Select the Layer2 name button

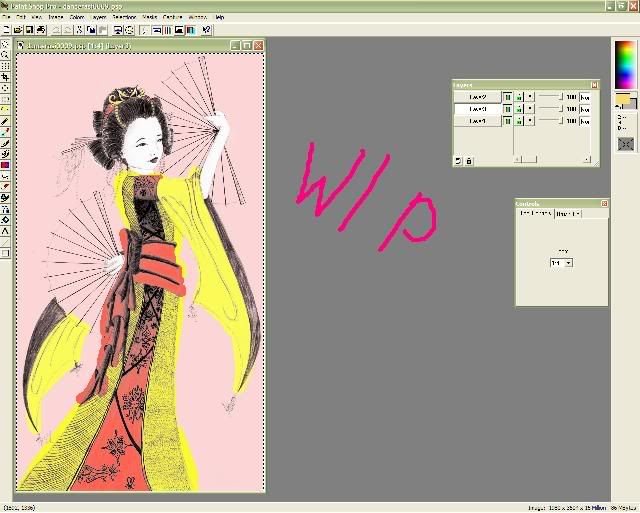(x=477, y=97)
